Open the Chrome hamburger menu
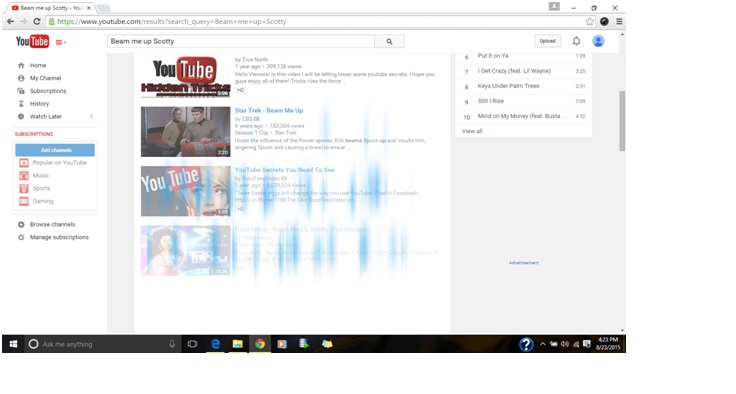736x394 pixels. pos(619,22)
